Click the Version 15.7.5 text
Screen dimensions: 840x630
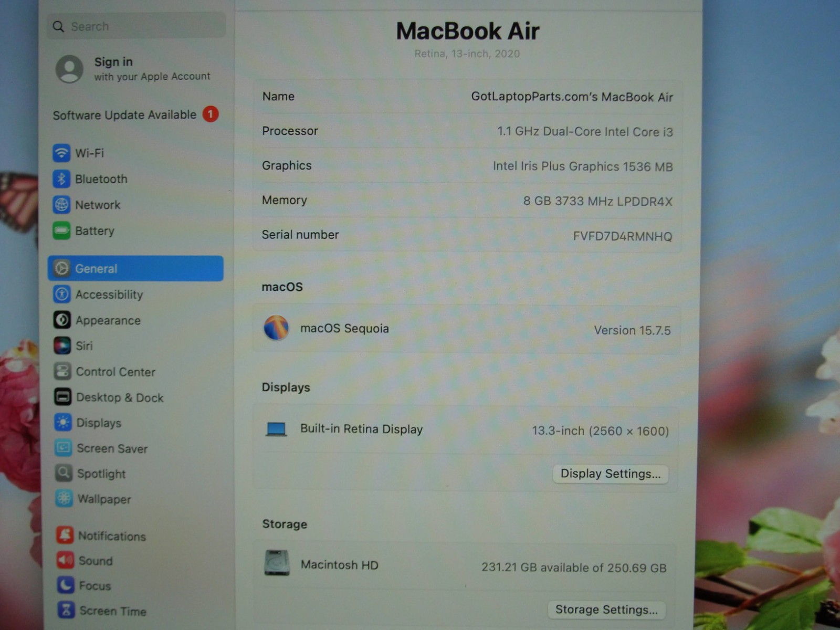coord(632,330)
